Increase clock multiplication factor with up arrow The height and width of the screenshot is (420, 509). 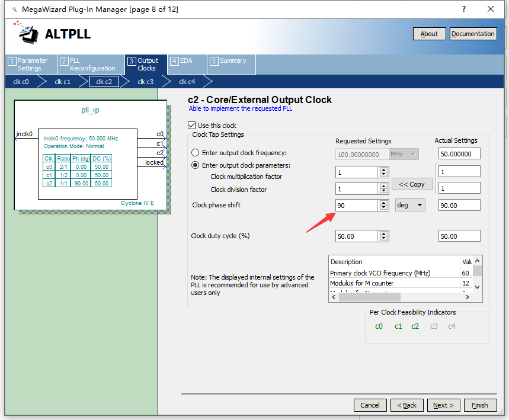click(x=384, y=169)
